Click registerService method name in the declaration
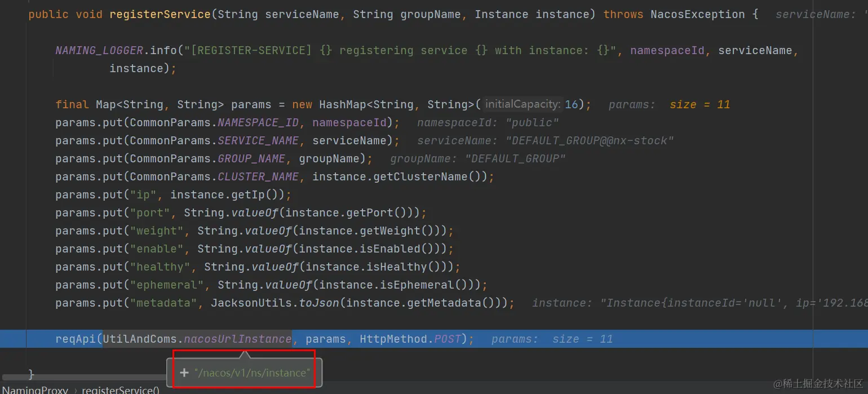The width and height of the screenshot is (868, 394). pos(160,14)
